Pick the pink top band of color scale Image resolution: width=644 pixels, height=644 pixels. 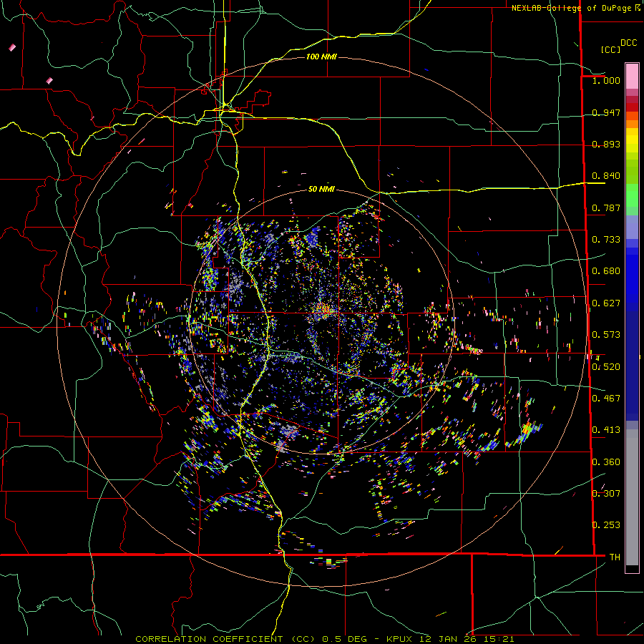click(632, 76)
